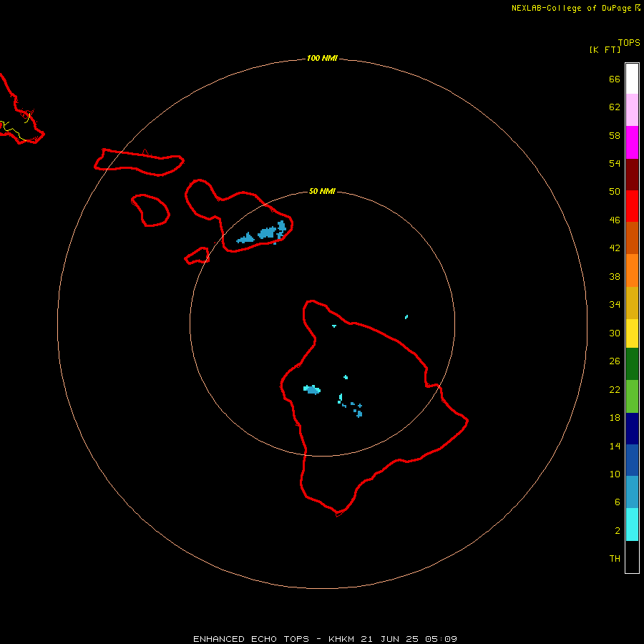644x644 pixels.
Task: Pick the cyan legend swatch
Action: click(x=632, y=525)
